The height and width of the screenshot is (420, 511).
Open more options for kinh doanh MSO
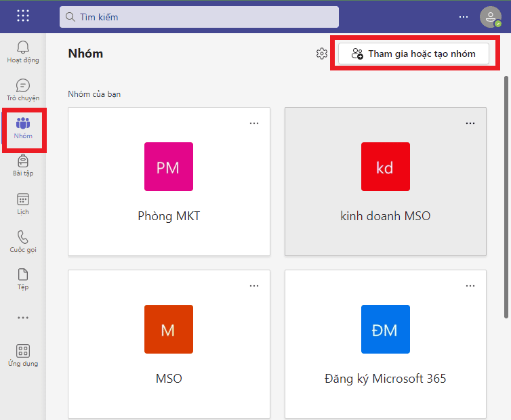tap(470, 123)
